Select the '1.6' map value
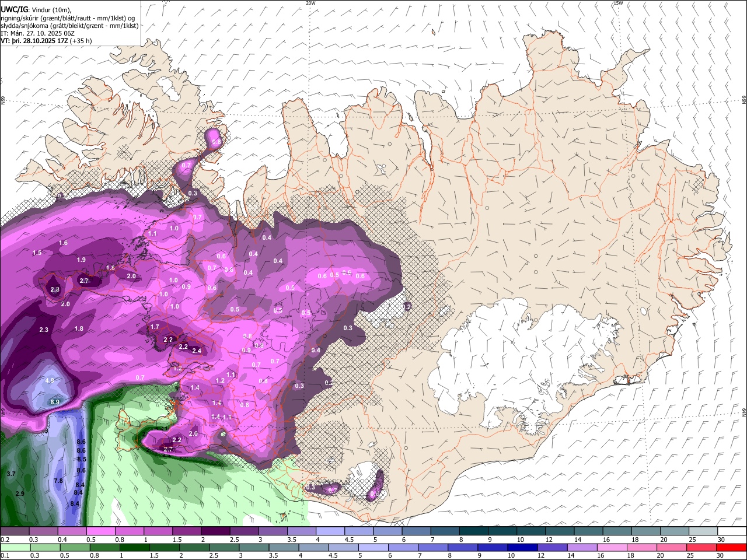The width and height of the screenshot is (747, 560). coord(63,243)
